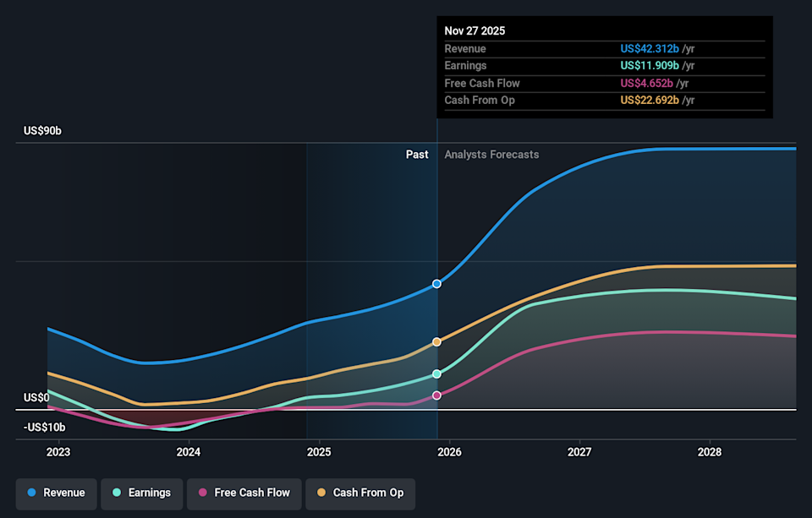
Task: Click the "Analysts Forecasts" section label
Action: click(x=491, y=155)
